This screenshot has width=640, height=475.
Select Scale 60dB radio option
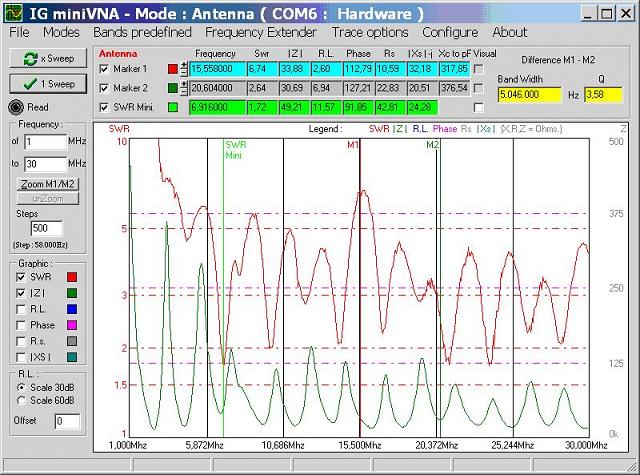21,401
